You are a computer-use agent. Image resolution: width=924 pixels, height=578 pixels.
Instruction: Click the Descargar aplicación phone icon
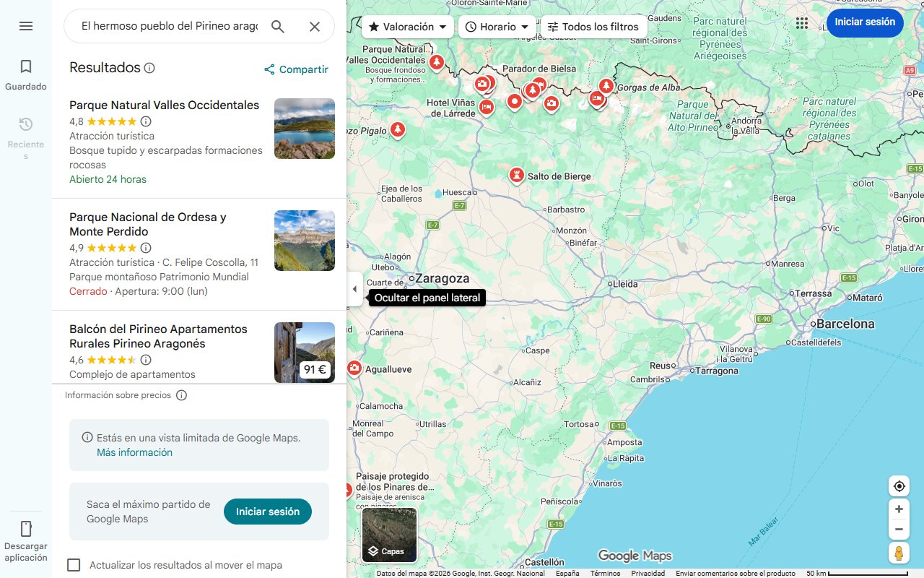coord(26,529)
